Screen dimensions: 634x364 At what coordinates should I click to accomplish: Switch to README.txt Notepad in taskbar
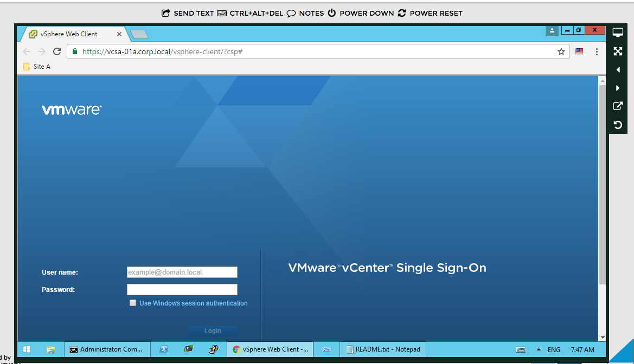click(383, 349)
